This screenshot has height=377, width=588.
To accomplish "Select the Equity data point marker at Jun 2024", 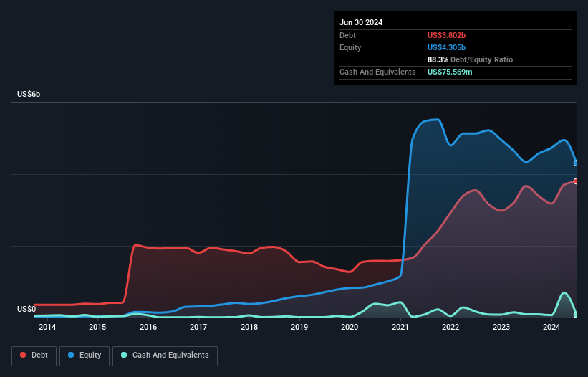I will (x=576, y=163).
